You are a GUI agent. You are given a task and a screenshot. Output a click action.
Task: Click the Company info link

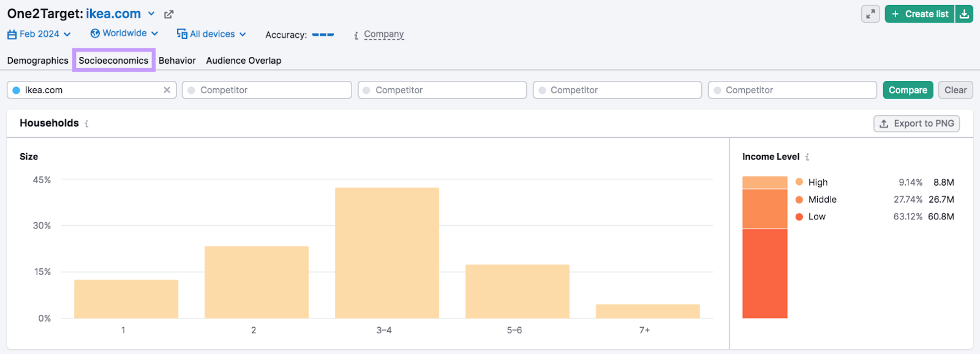384,34
